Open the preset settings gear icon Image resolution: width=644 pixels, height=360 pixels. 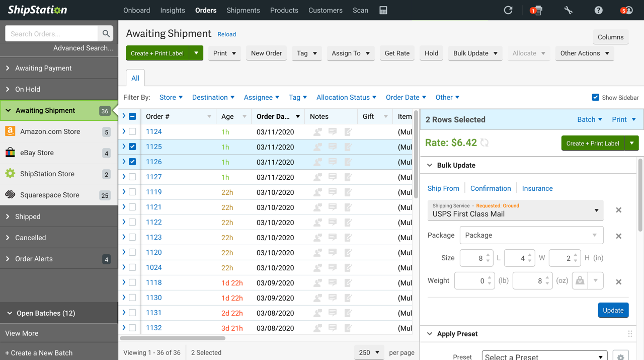(621, 357)
